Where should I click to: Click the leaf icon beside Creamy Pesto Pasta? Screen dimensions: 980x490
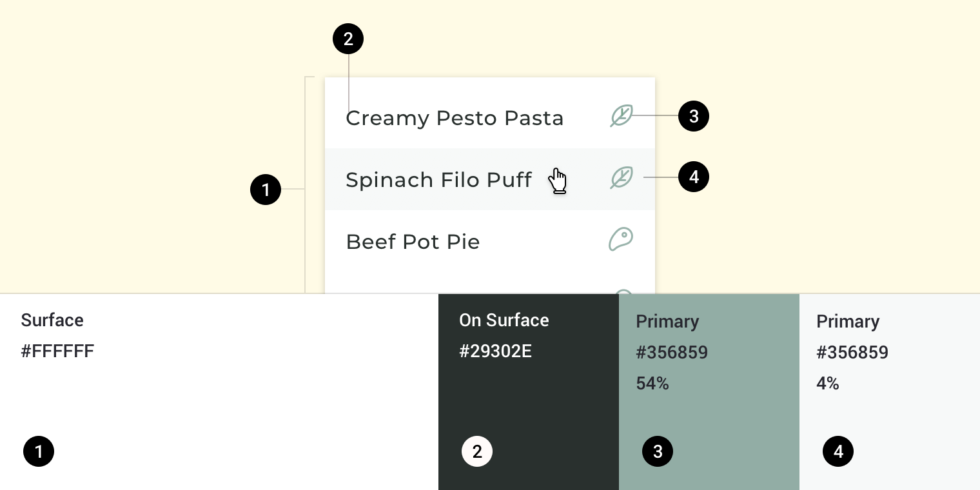click(621, 116)
